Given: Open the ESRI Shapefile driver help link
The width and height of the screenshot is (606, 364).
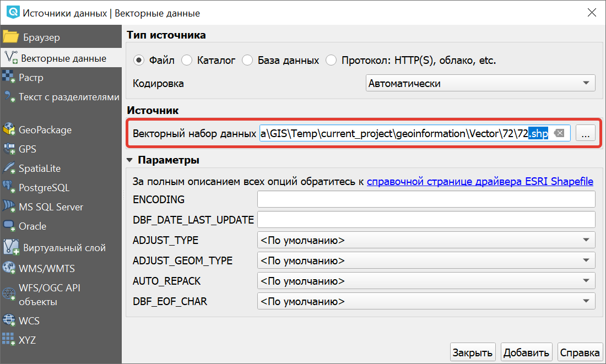Looking at the screenshot, I should tap(480, 181).
